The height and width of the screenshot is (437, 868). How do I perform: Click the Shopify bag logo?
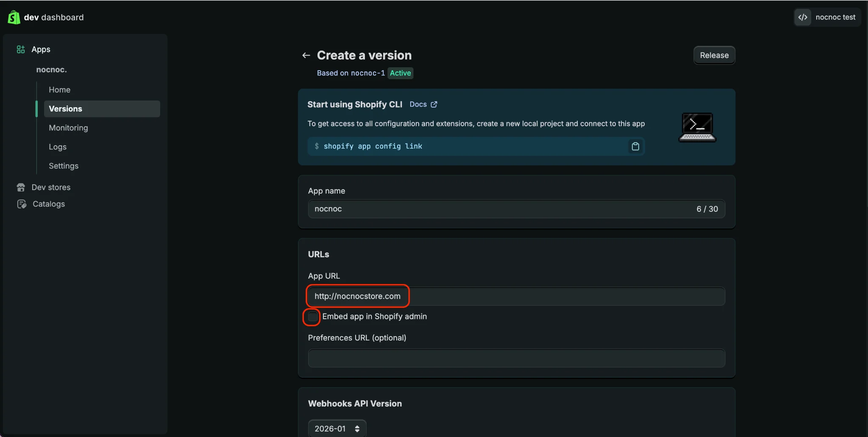pyautogui.click(x=14, y=17)
